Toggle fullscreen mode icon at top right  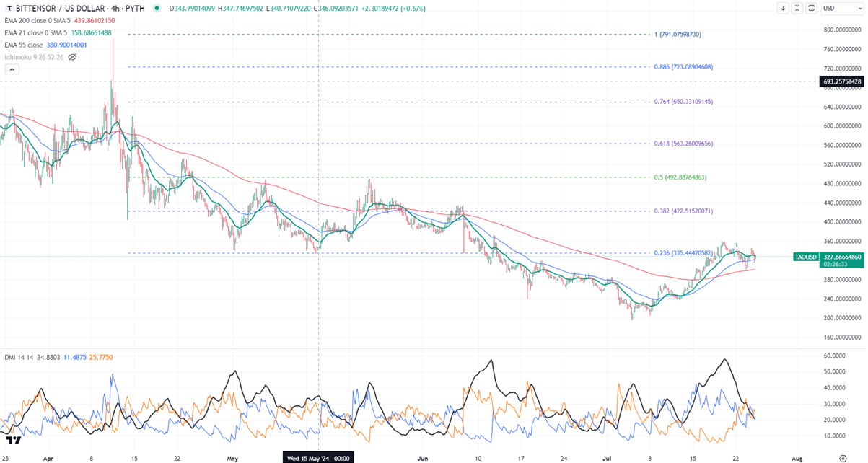812,9
